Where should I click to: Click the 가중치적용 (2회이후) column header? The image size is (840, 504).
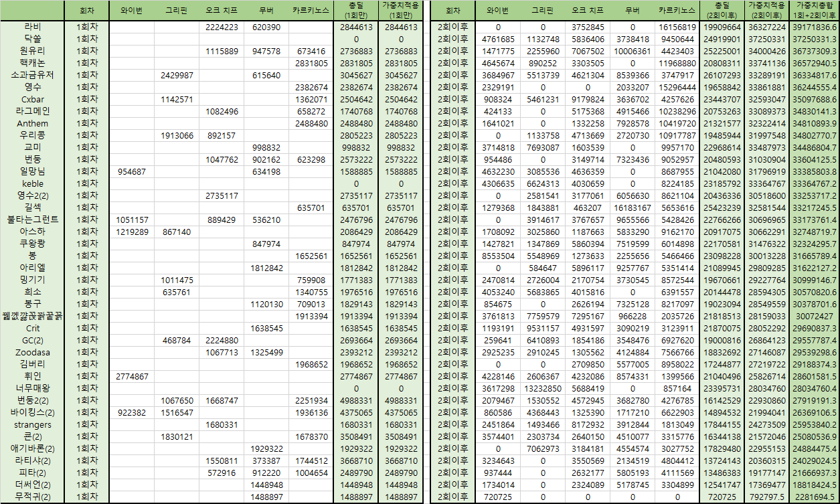[x=766, y=10]
